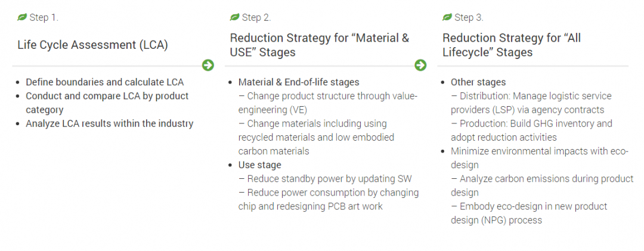Viewport: 644px width, 251px height.
Task: Select the Reduction Strategy for All Lifecycle heading
Action: [512, 45]
